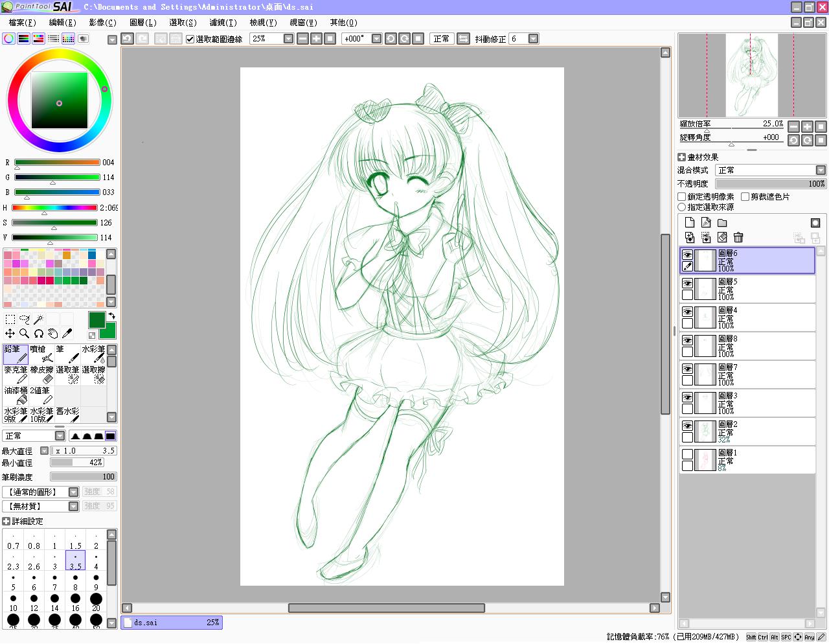The height and width of the screenshot is (644, 829).
Task: Select the 圖層4 layer row
Action: (747, 318)
